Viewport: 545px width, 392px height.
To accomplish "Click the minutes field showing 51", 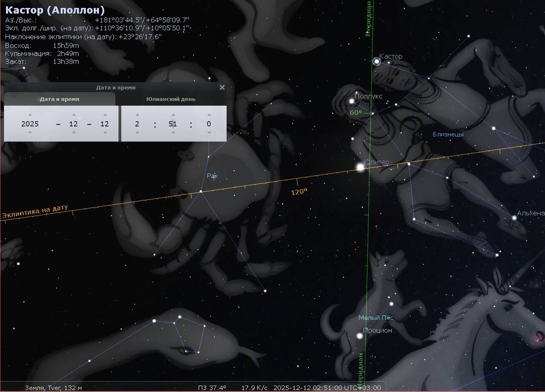I will coord(172,124).
